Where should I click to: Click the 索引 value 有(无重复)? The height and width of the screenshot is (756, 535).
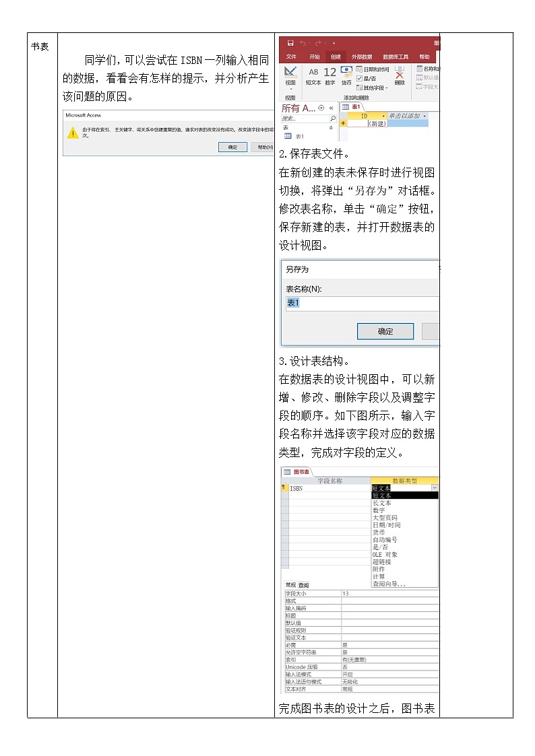(390, 660)
